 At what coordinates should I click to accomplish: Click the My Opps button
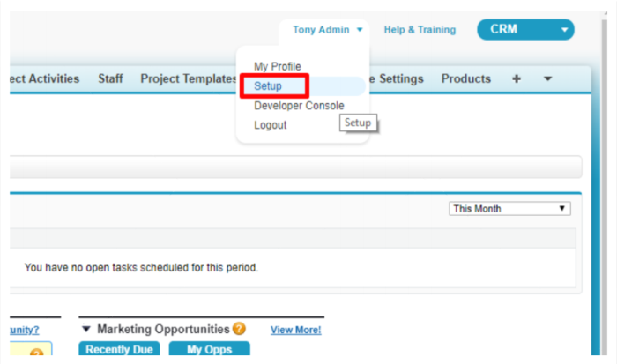[x=210, y=349]
